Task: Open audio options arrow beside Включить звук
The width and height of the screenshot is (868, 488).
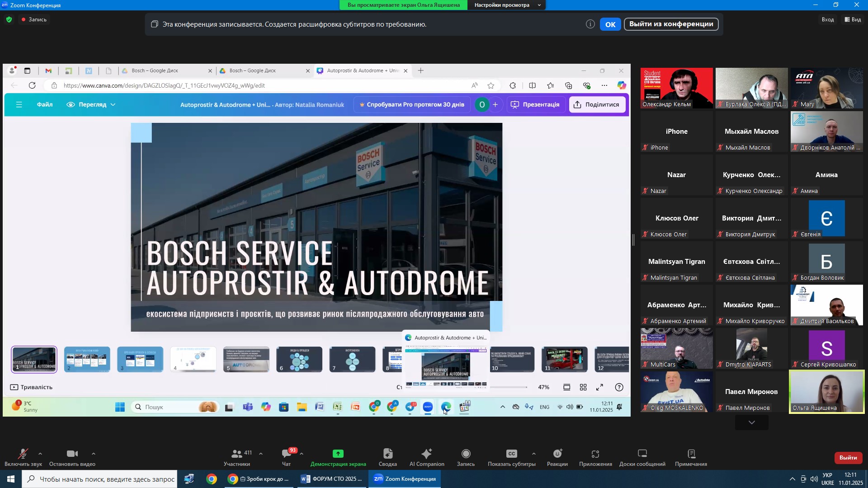Action: 40,454
